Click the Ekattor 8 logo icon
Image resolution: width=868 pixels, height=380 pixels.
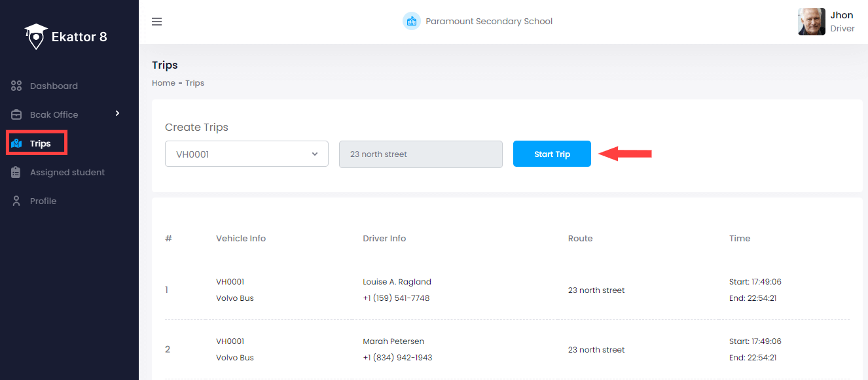click(37, 37)
